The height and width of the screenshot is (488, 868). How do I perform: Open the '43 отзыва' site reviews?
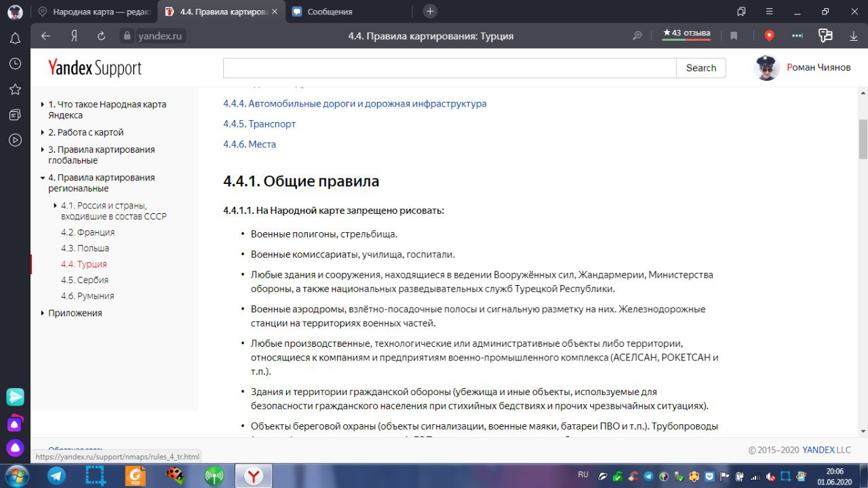coord(687,34)
